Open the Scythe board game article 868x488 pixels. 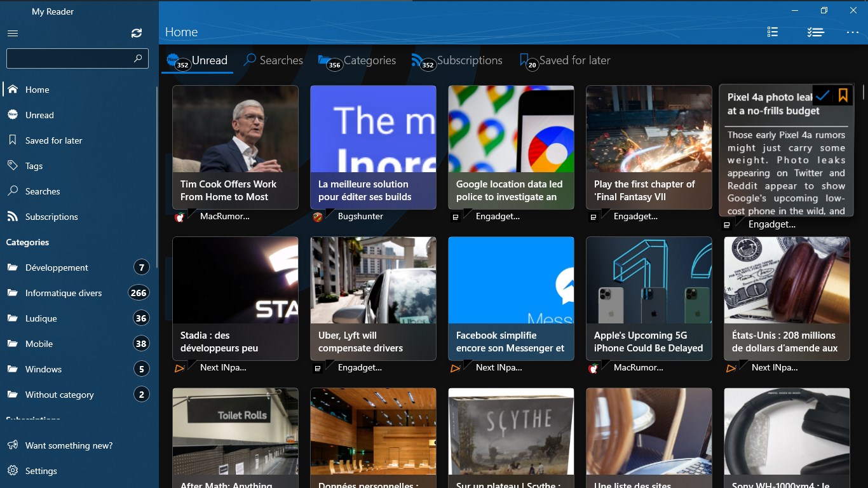coord(511,438)
